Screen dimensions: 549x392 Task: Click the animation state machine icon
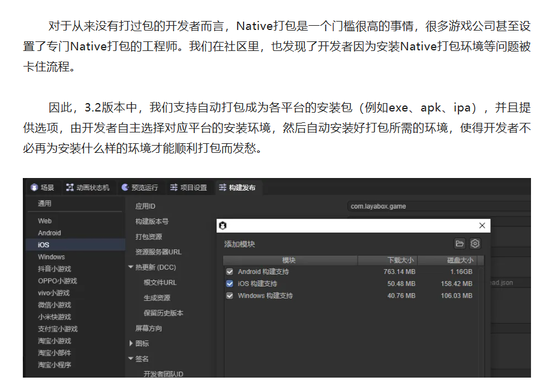pyautogui.click(x=70, y=188)
